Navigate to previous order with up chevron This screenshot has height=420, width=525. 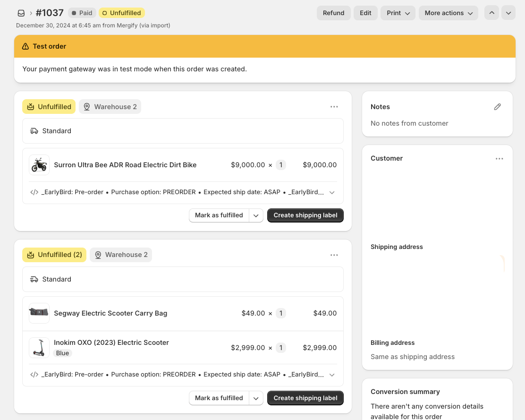(491, 13)
